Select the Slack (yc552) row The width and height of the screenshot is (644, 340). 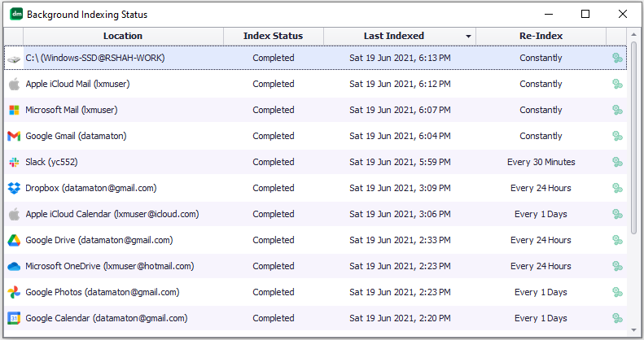(315, 162)
